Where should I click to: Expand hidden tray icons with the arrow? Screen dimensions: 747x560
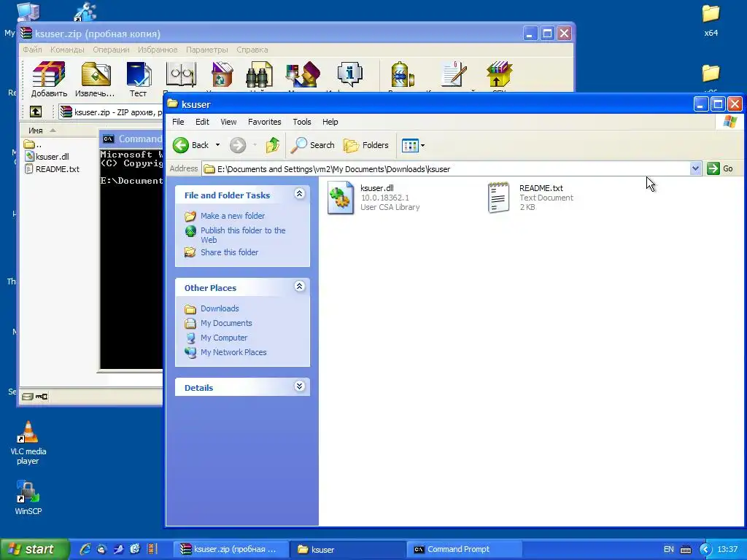click(705, 550)
